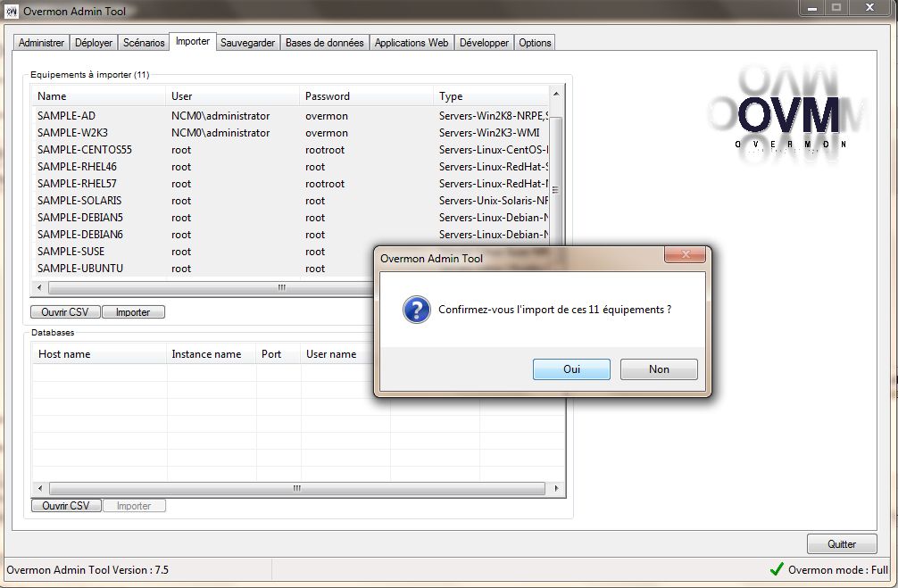Image resolution: width=898 pixels, height=588 pixels.
Task: Click equipment list scroll up arrow
Action: click(x=555, y=94)
